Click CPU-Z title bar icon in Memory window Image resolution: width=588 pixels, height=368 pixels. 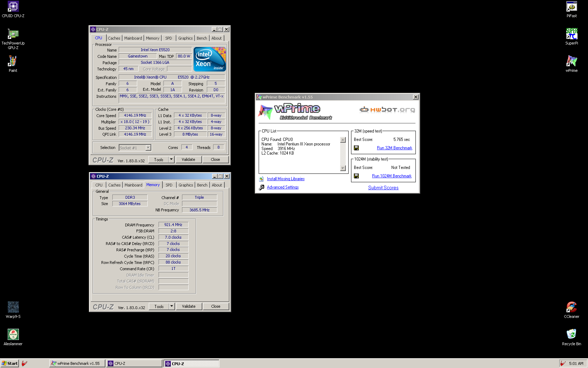click(93, 176)
